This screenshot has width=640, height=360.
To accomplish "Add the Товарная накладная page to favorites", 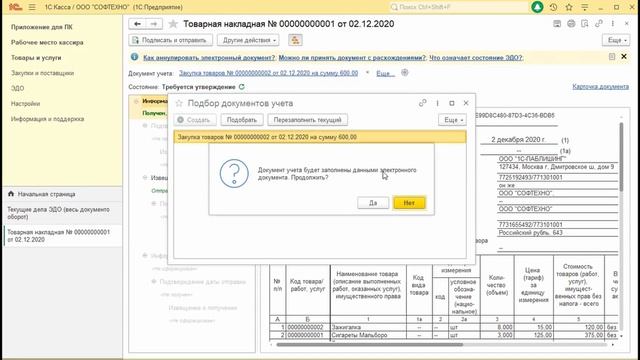I will tap(173, 24).
